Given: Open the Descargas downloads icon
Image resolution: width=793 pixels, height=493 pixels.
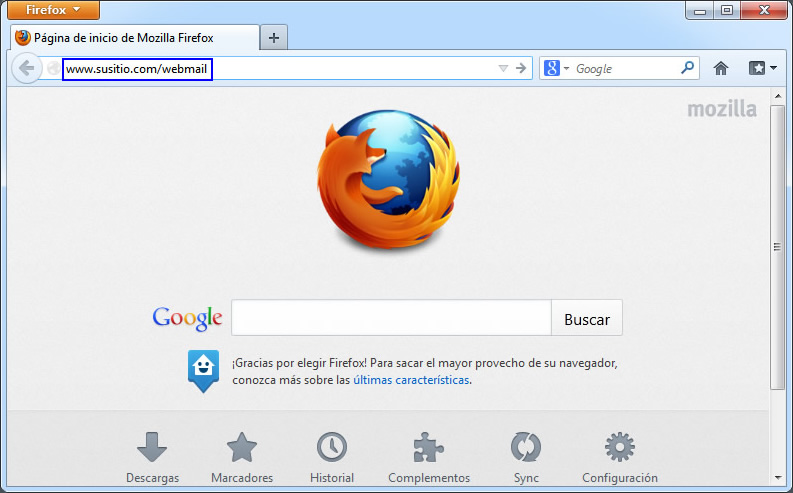Looking at the screenshot, I should [152, 448].
